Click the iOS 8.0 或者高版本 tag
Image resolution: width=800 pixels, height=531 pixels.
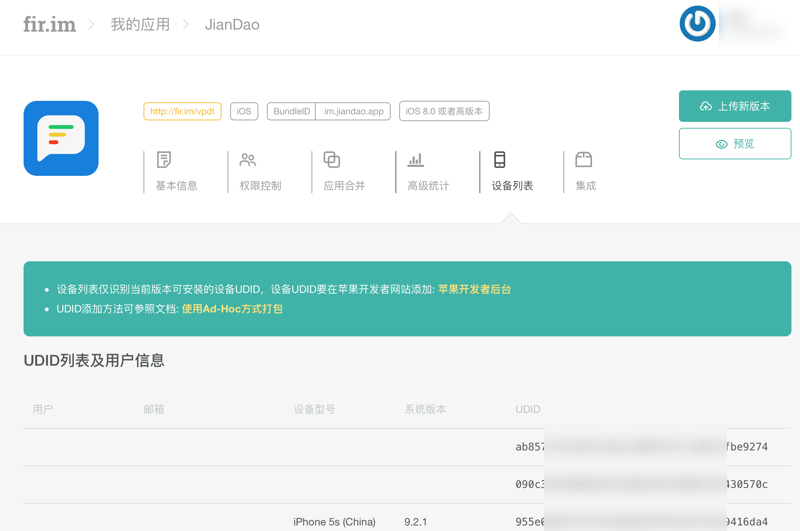click(x=444, y=111)
